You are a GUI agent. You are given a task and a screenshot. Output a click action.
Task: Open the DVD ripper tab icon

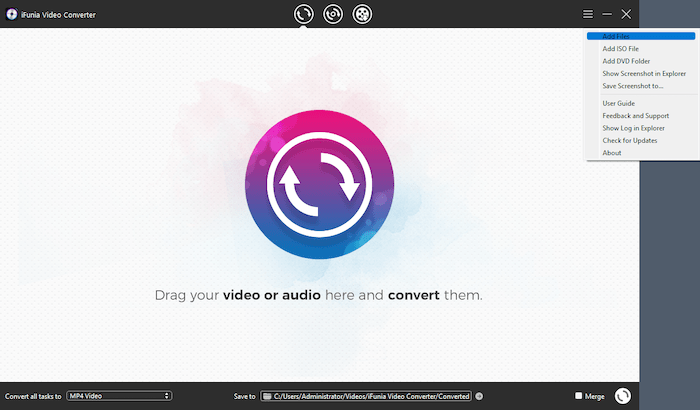333,14
